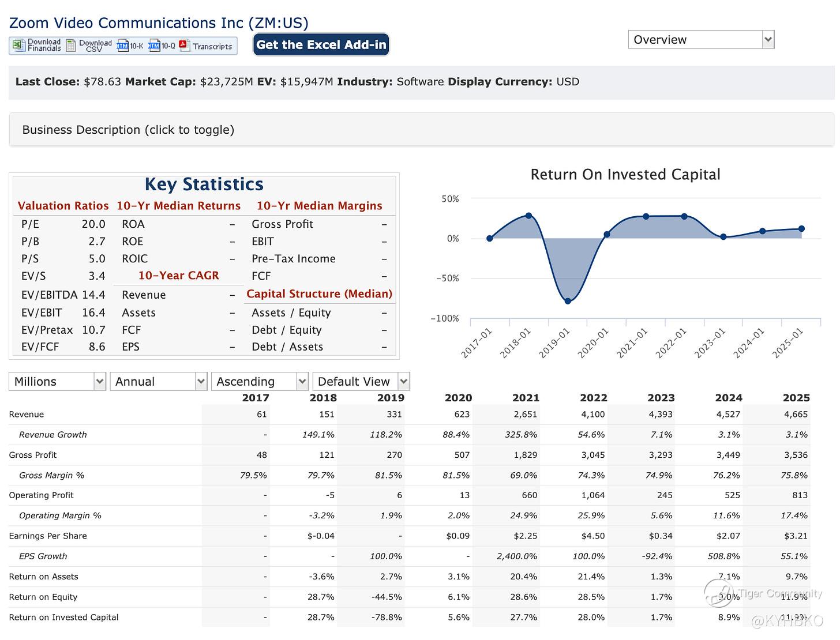Click the Excel Download Financials icon
840x640 pixels.
[18, 46]
